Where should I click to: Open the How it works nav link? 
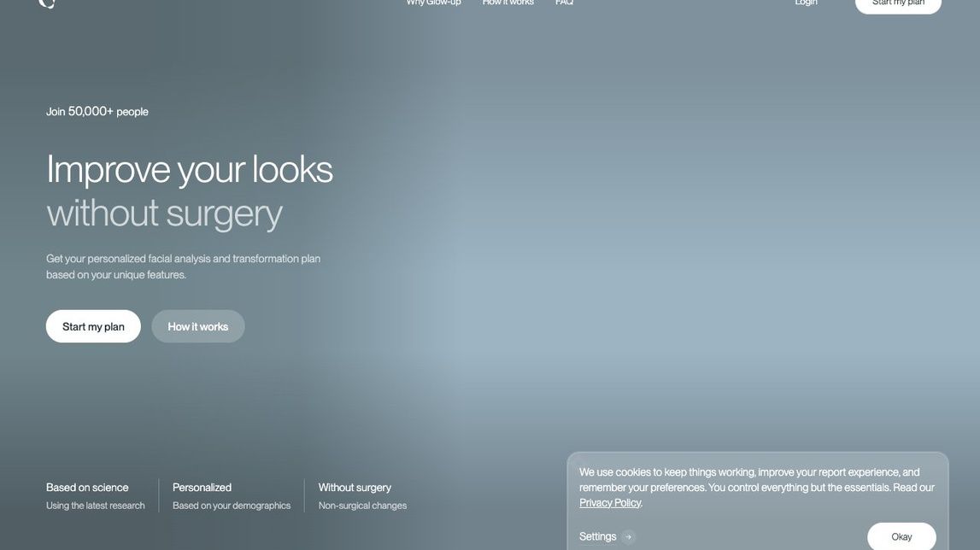coord(508,3)
